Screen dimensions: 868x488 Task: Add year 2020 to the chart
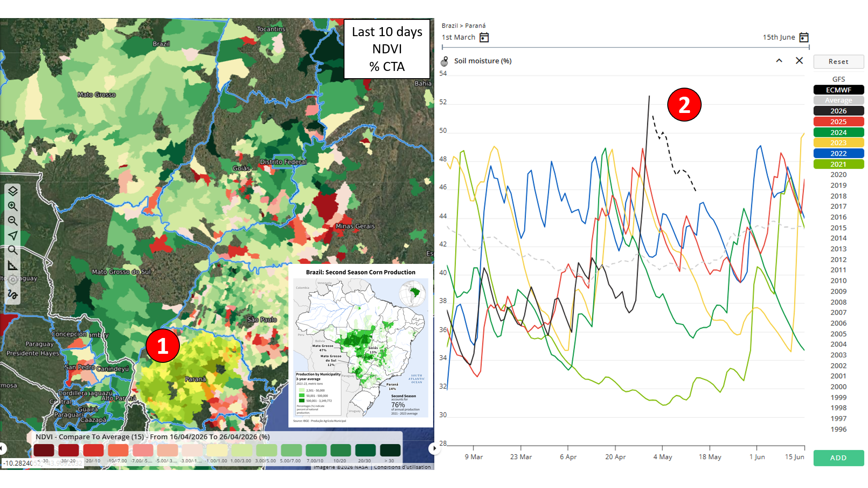tap(838, 175)
